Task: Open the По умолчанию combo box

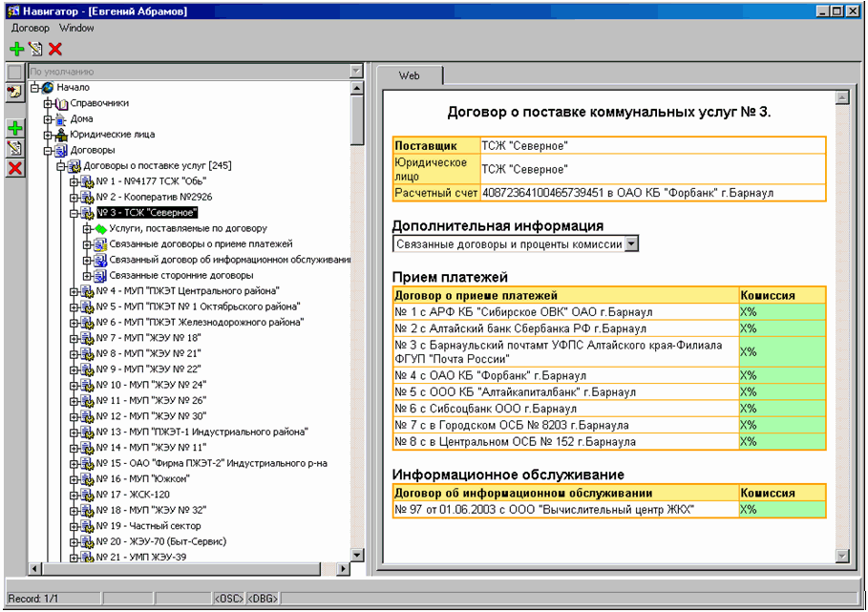Action: click(356, 71)
